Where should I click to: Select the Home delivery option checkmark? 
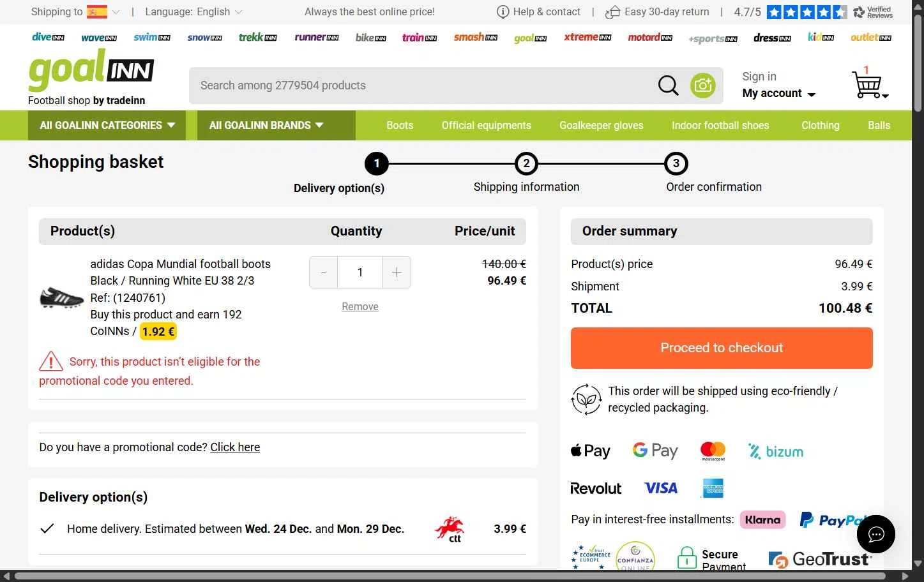[47, 528]
